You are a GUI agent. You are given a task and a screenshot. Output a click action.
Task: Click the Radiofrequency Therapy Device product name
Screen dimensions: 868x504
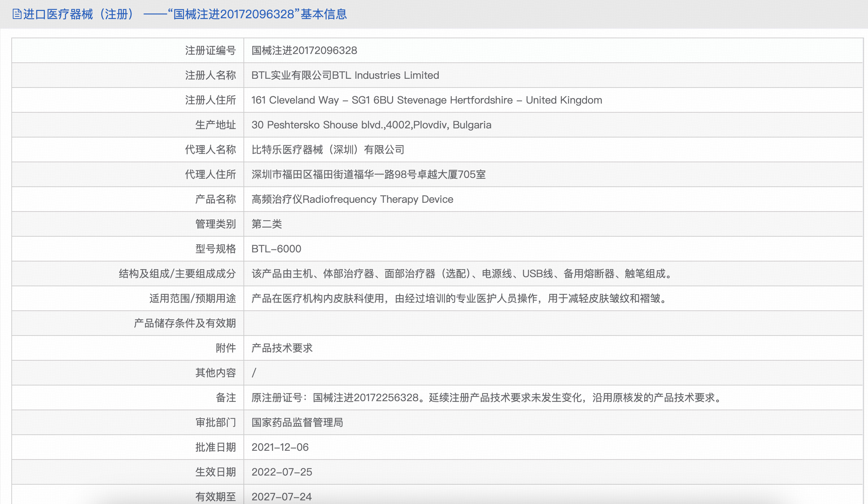(352, 199)
